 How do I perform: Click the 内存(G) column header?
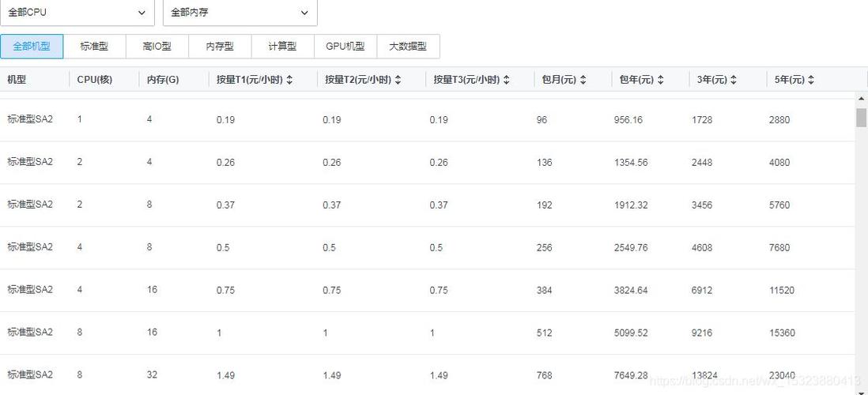(163, 80)
